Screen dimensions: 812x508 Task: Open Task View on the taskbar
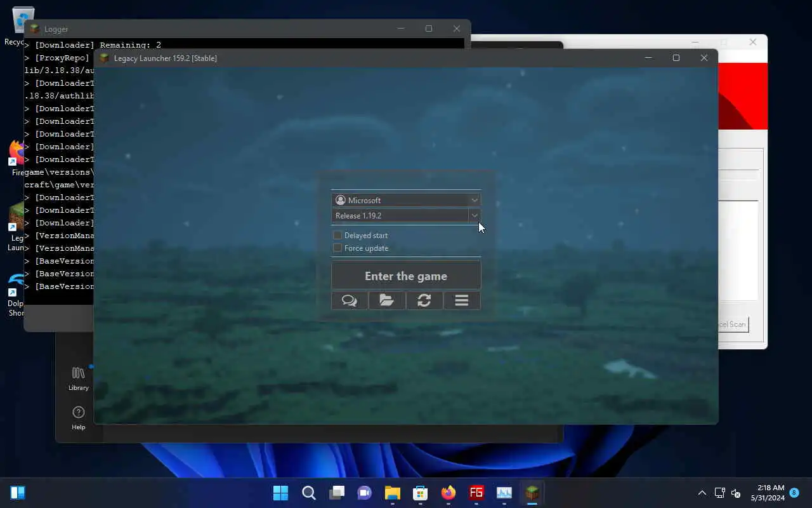point(336,493)
